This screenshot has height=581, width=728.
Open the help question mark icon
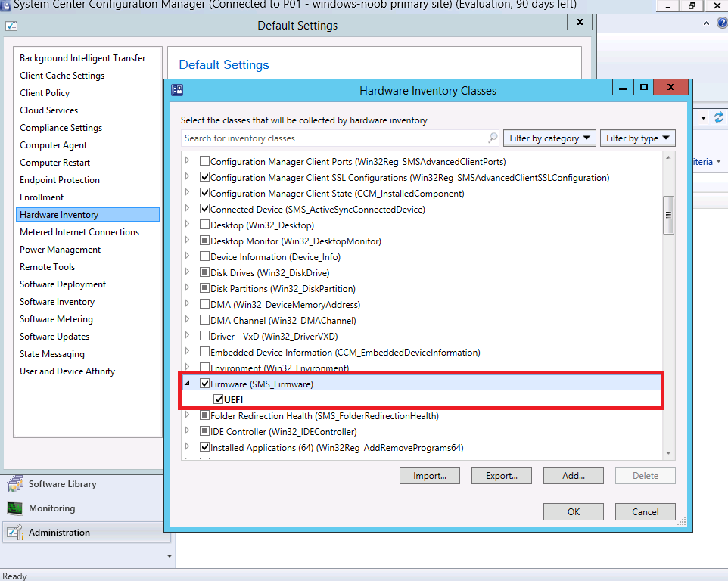(723, 23)
